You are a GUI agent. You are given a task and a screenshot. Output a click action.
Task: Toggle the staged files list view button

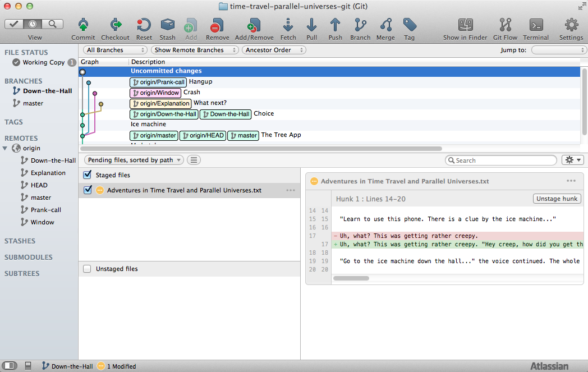(x=194, y=160)
